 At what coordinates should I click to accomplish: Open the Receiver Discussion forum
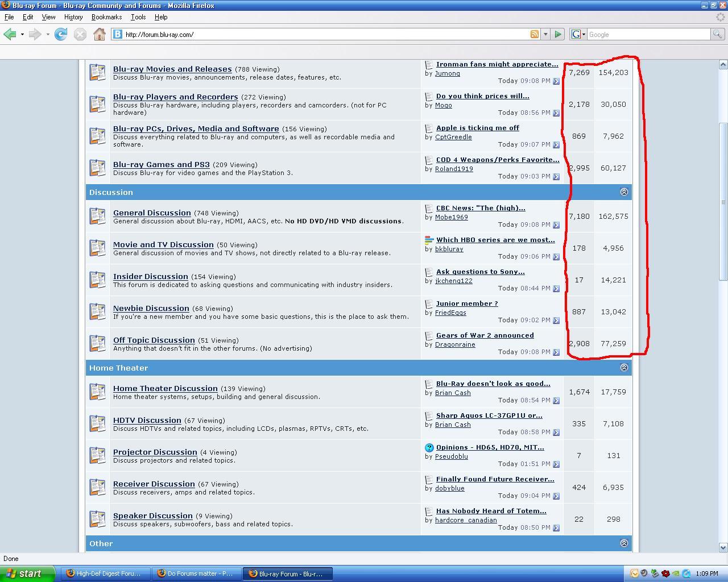[154, 484]
